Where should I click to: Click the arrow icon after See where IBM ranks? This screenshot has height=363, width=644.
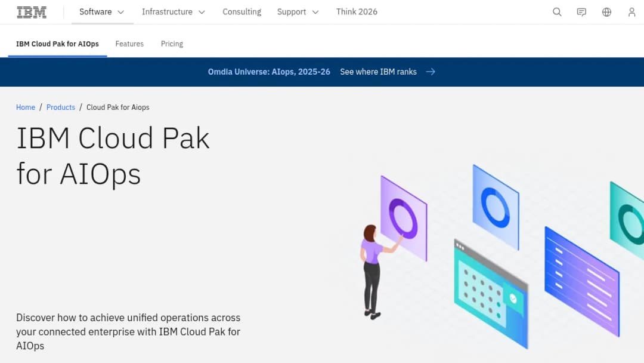[431, 72]
